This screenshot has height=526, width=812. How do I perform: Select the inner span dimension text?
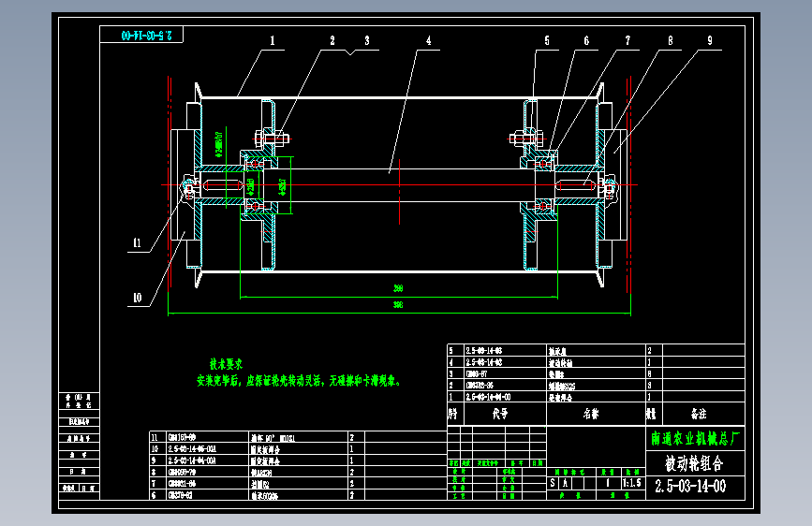[x=398, y=288]
